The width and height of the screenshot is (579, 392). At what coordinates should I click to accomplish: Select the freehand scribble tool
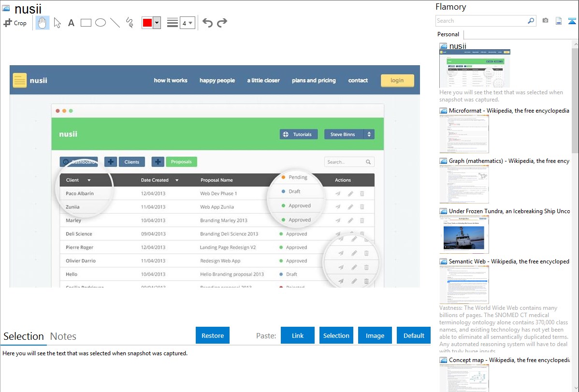tap(130, 23)
